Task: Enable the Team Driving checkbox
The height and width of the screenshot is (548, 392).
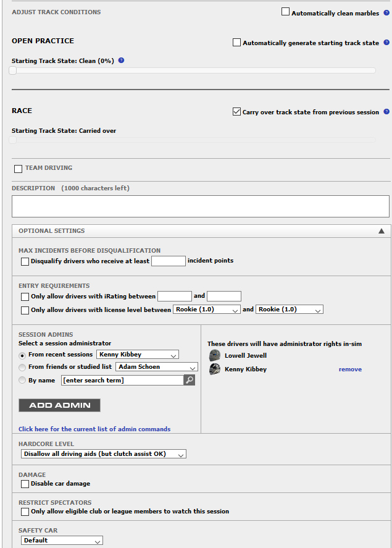Action: [18, 169]
